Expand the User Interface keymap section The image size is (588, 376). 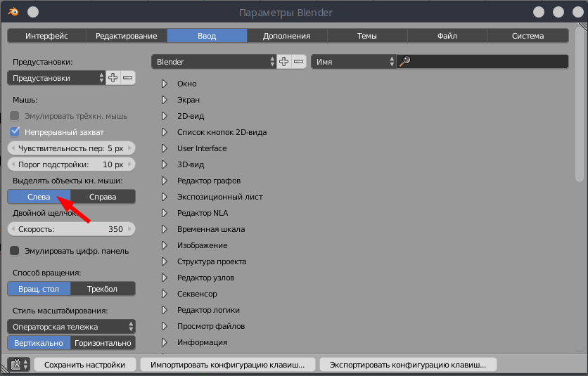[x=165, y=148]
